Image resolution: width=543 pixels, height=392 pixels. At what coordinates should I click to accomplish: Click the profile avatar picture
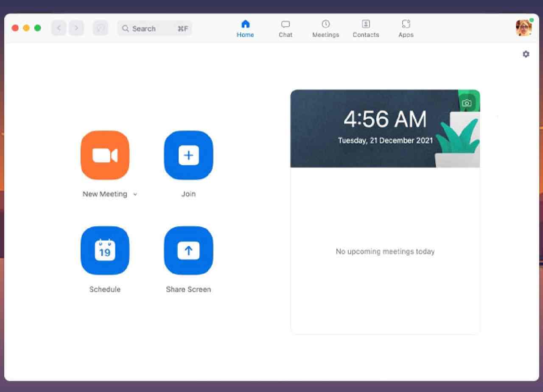point(524,28)
